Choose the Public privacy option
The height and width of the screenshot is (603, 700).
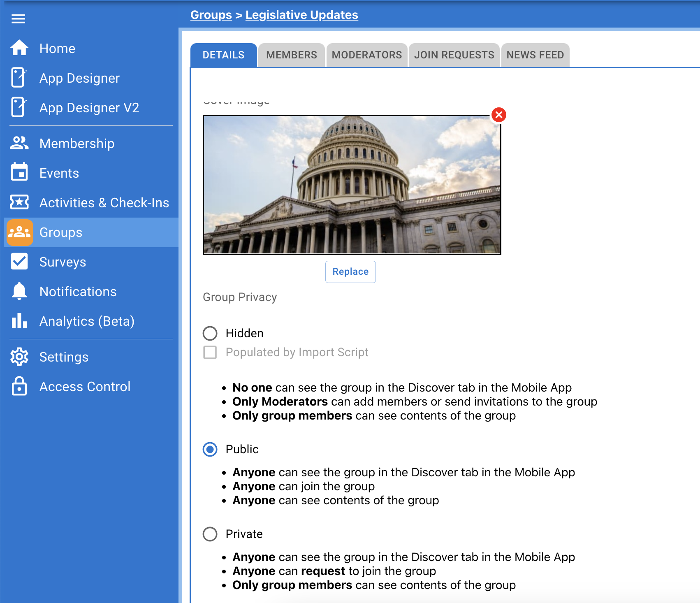click(210, 449)
